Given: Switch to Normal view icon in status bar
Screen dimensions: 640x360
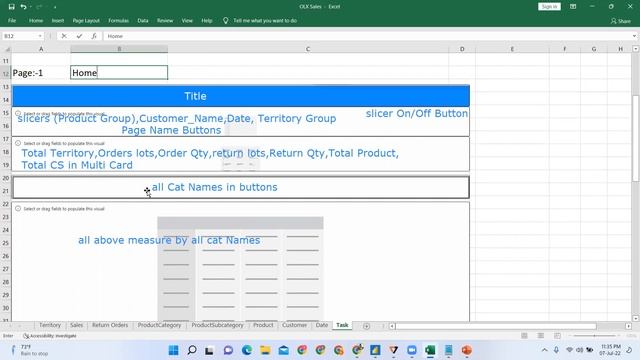Looking at the screenshot, I should tap(524, 336).
